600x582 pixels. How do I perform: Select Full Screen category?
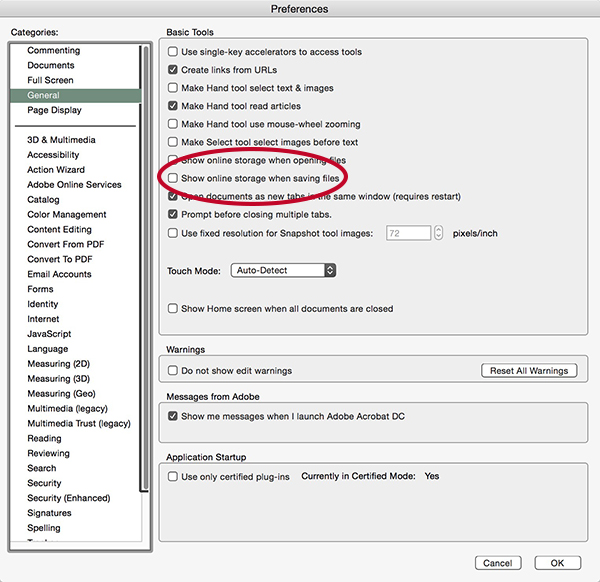tap(50, 80)
